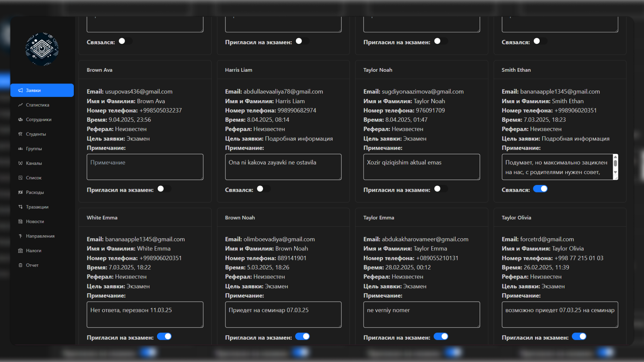The height and width of the screenshot is (362, 644).
Task: Toggle Пригласил на экзамен for Taylor Noah
Action: pyautogui.click(x=441, y=189)
